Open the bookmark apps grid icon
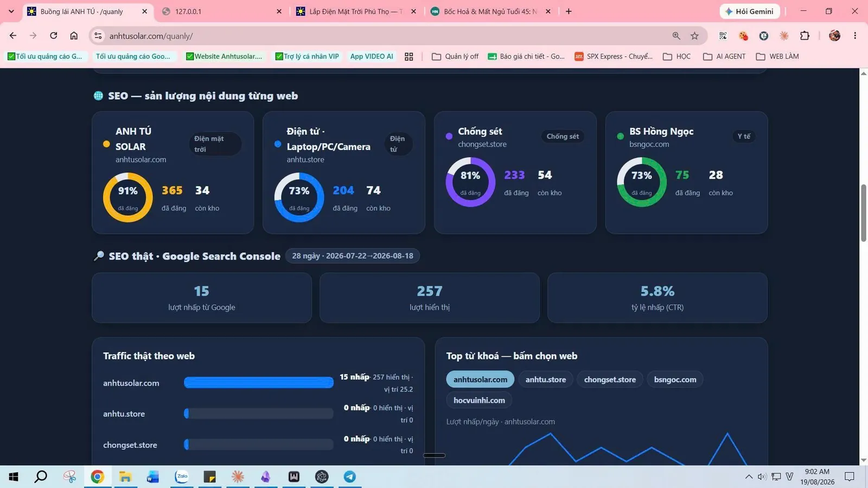Image resolution: width=868 pixels, height=488 pixels. pyautogui.click(x=409, y=56)
